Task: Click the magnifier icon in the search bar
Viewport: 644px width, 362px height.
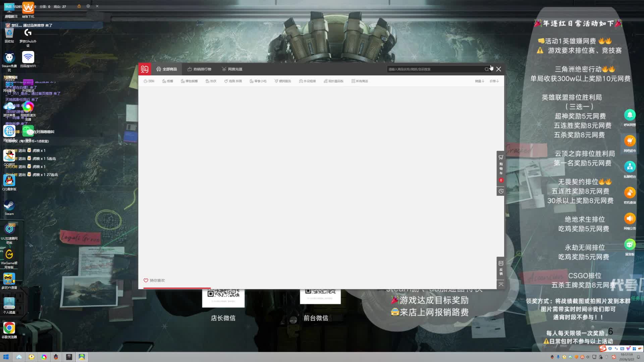Action: click(x=487, y=69)
